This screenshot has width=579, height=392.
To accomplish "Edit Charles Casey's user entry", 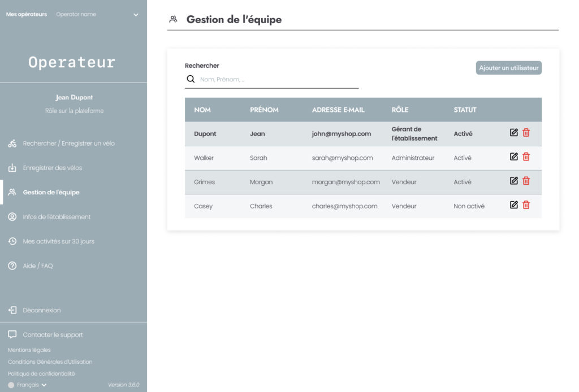I will 513,205.
